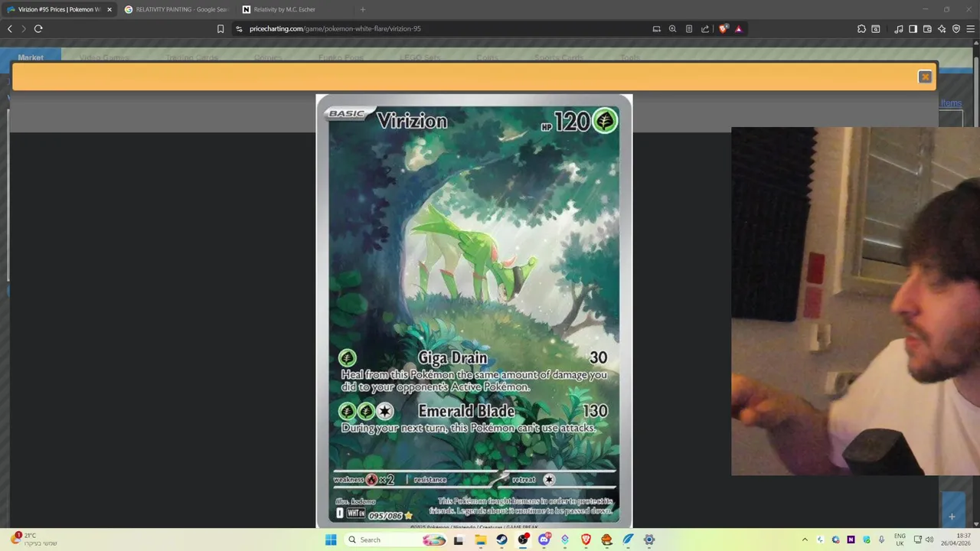Open File Explorer from the taskbar
This screenshot has width=980, height=551.
point(480,540)
